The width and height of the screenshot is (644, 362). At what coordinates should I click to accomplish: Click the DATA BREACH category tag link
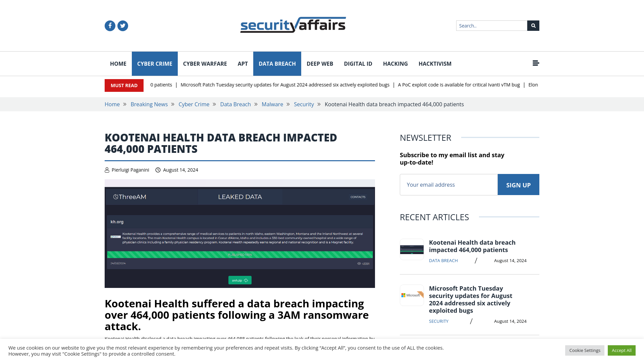pos(443,260)
